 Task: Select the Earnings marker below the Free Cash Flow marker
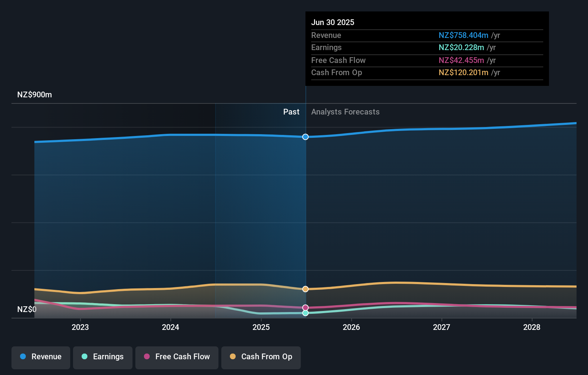tap(305, 313)
